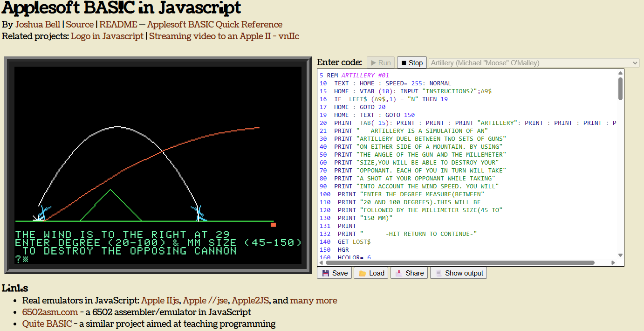This screenshot has height=331, width=644.
Task: Click the Show output page icon
Action: 438,273
